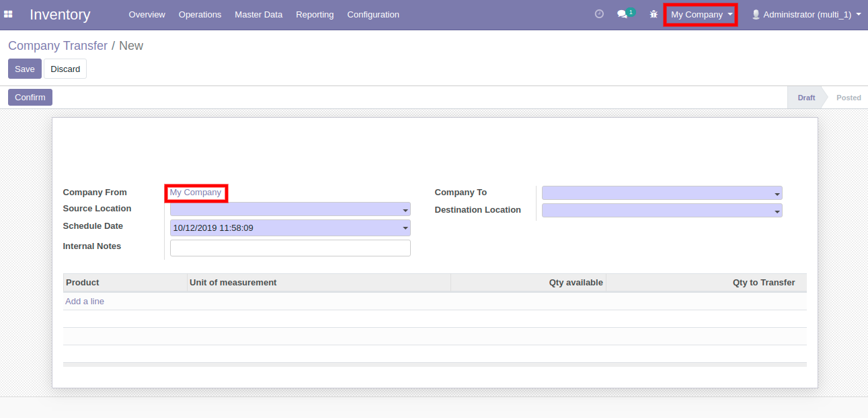Viewport: 868px width, 418px height.
Task: Open the Master Data menu
Action: tap(258, 14)
